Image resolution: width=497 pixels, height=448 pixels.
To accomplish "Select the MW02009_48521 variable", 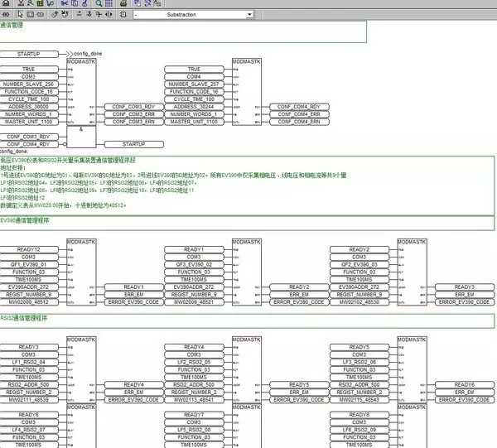I will point(194,302).
